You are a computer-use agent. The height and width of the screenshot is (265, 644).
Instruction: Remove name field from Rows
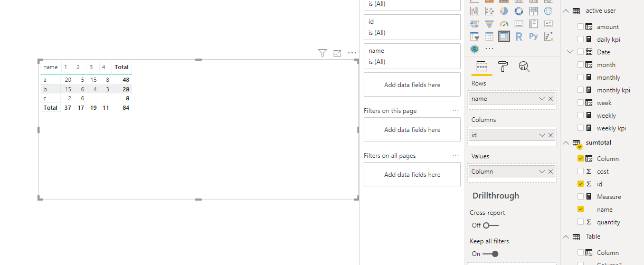tap(551, 99)
